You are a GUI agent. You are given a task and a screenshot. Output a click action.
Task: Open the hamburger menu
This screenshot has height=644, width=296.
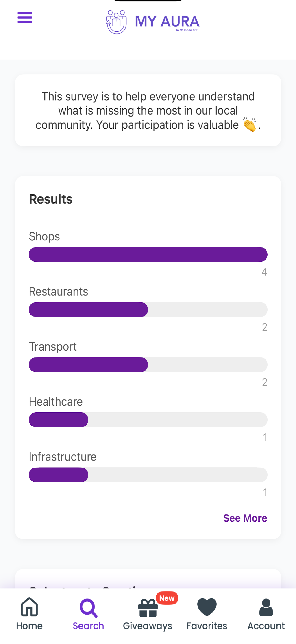(25, 18)
